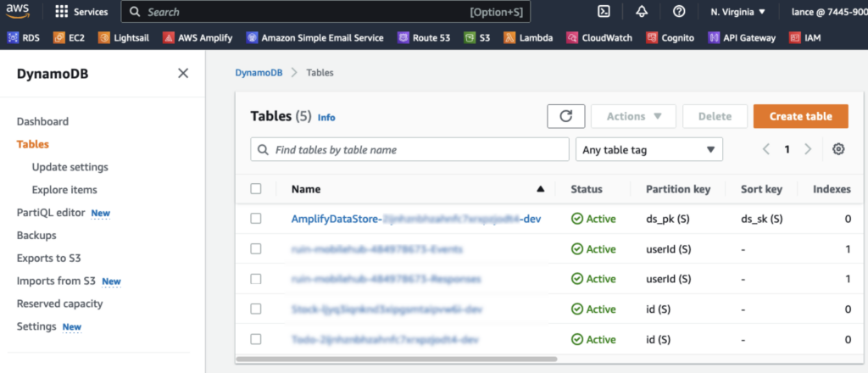Click the Find tables by name field
868x373 pixels.
coord(409,149)
